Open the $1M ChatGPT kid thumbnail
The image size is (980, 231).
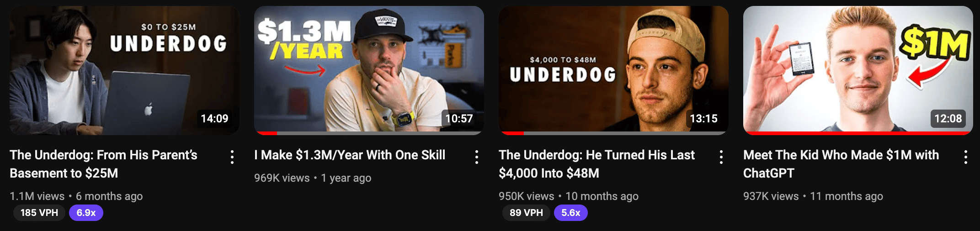click(858, 70)
